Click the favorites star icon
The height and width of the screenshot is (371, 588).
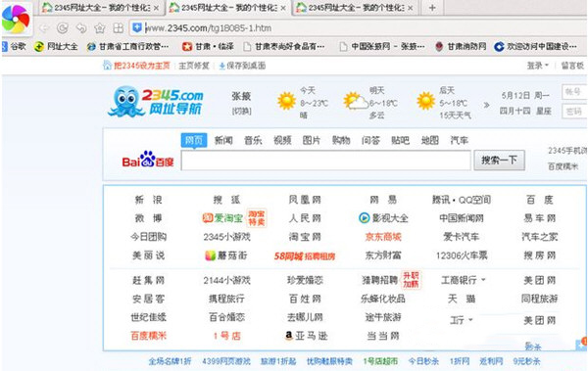pyautogui.click(x=100, y=28)
